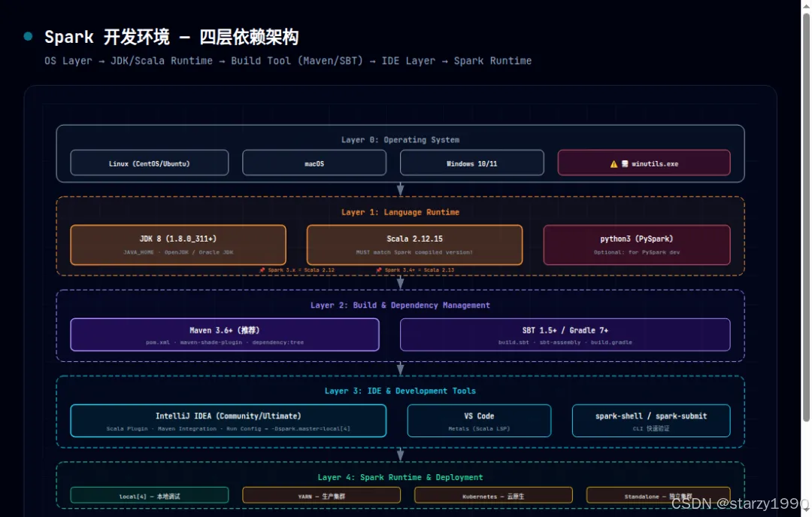Screen dimensions: 812x517
Task: Click 'Layer 2: Build & Dependency Management' label
Action: [x=400, y=305]
